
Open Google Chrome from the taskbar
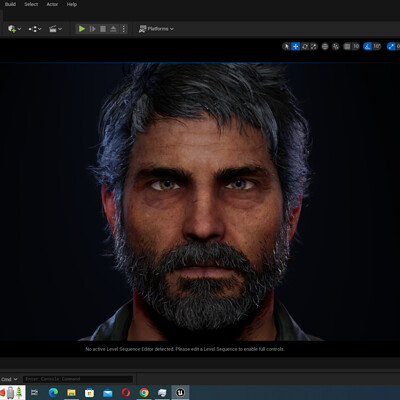(x=144, y=393)
